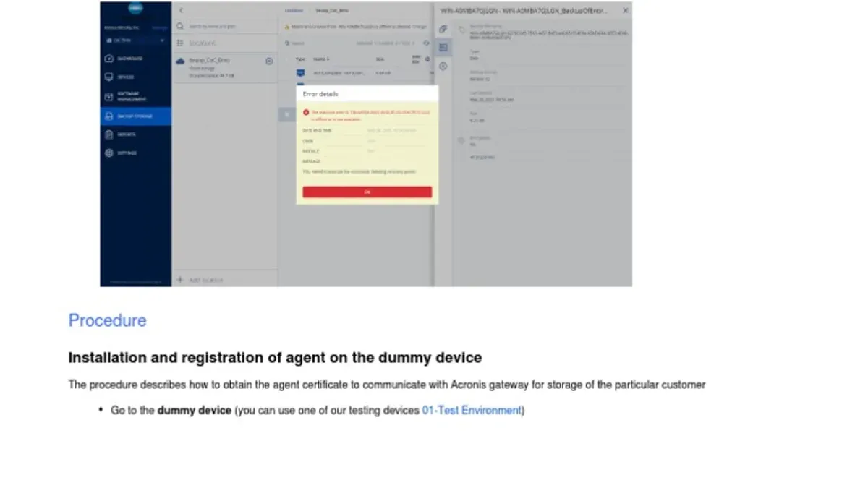The width and height of the screenshot is (868, 488).
Task: Click the red error icon in Error details
Action: 307,113
